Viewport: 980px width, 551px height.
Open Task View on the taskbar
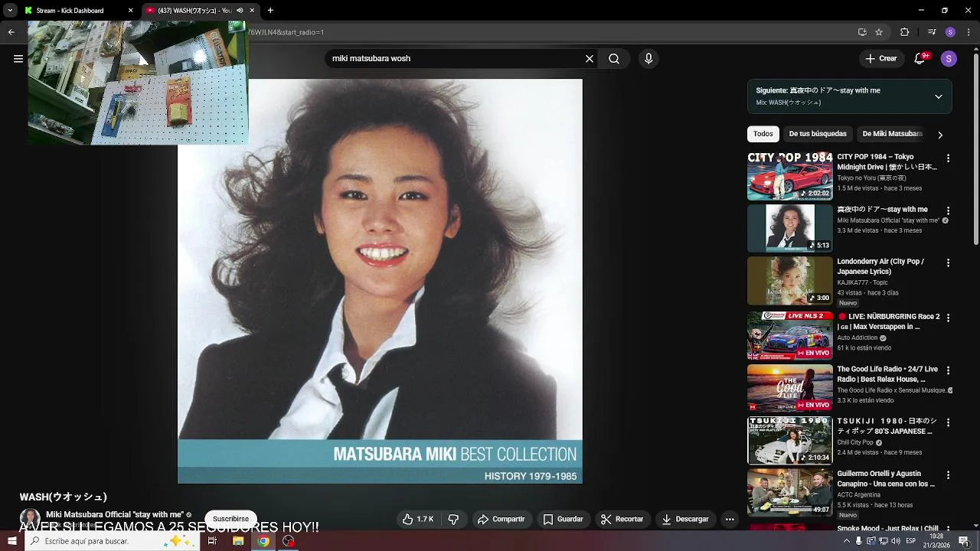pos(212,541)
